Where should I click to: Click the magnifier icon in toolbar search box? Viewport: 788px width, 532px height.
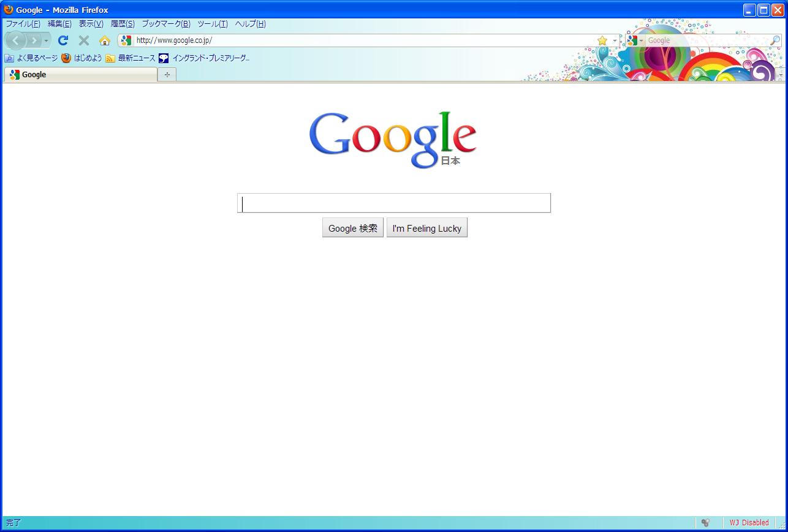click(775, 40)
